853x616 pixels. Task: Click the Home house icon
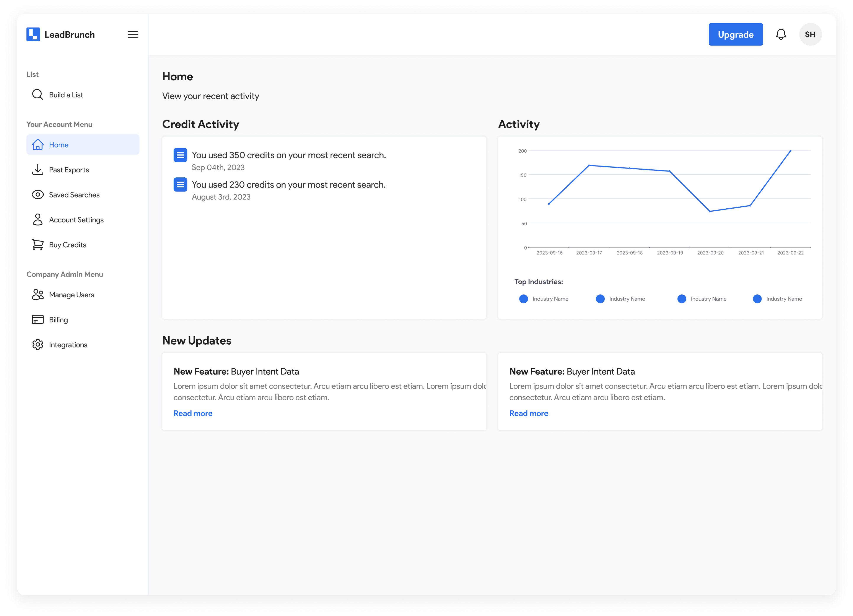click(x=38, y=145)
